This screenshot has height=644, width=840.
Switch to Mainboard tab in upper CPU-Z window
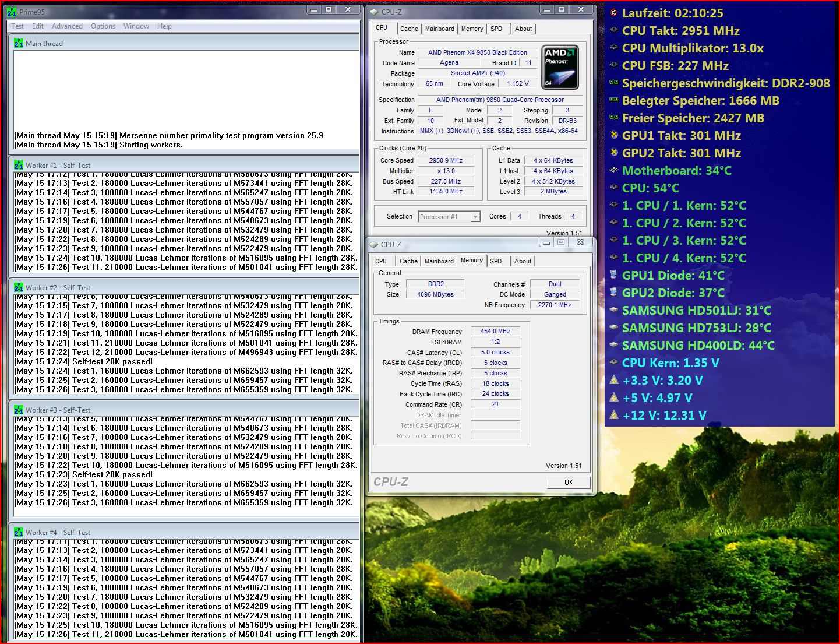(x=440, y=29)
